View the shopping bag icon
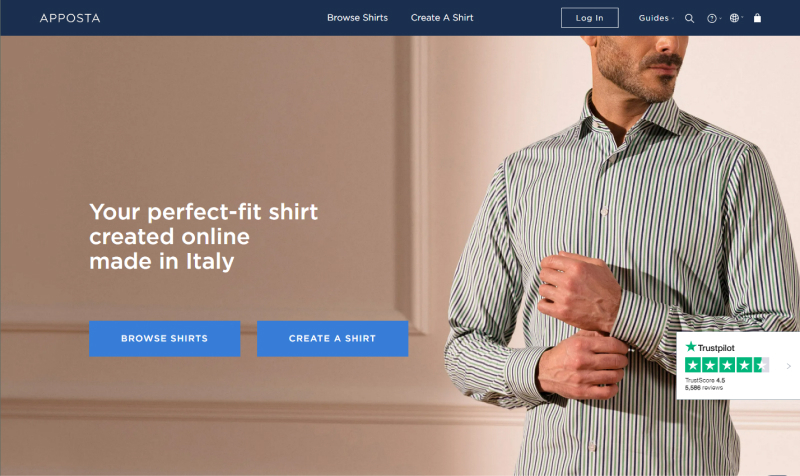The height and width of the screenshot is (476, 800). coord(757,18)
